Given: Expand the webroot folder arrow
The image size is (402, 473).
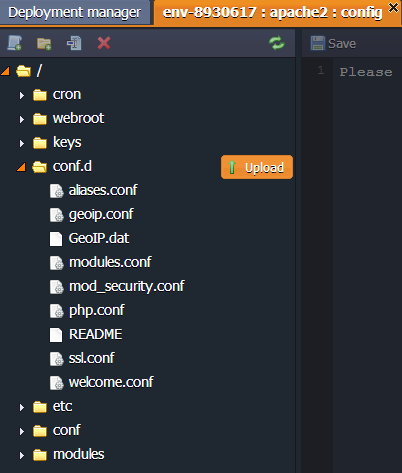Looking at the screenshot, I should [x=22, y=119].
